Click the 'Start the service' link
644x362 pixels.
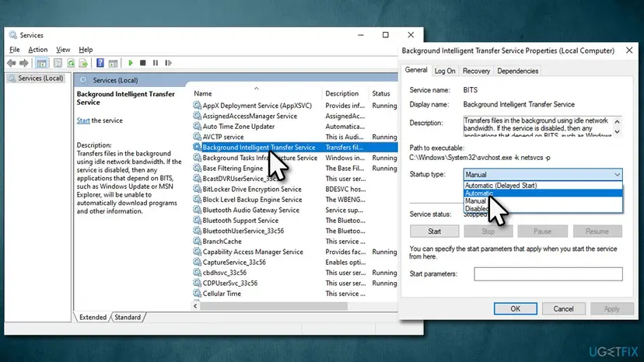83,120
